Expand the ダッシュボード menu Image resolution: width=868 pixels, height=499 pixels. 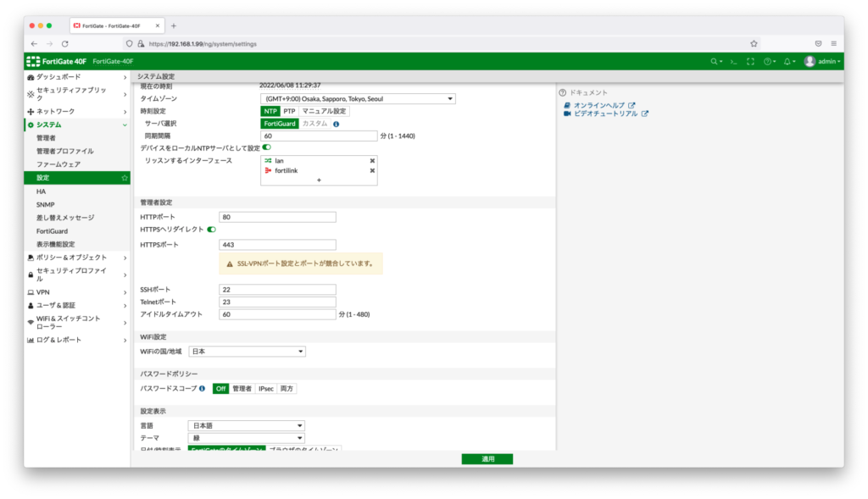pyautogui.click(x=77, y=77)
